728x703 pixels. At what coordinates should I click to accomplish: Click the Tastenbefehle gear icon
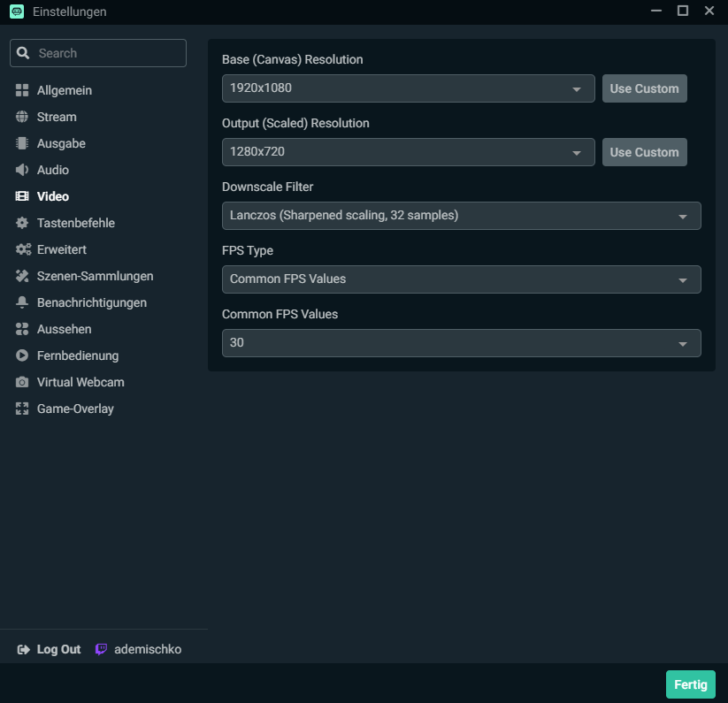22,223
